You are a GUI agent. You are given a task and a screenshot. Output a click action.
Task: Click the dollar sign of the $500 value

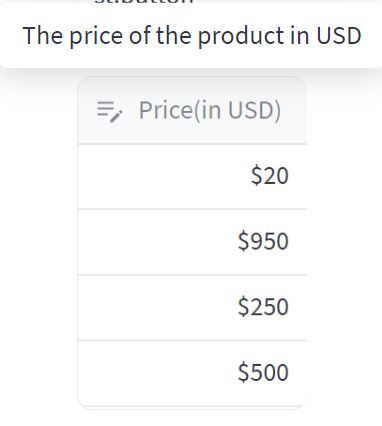(243, 372)
